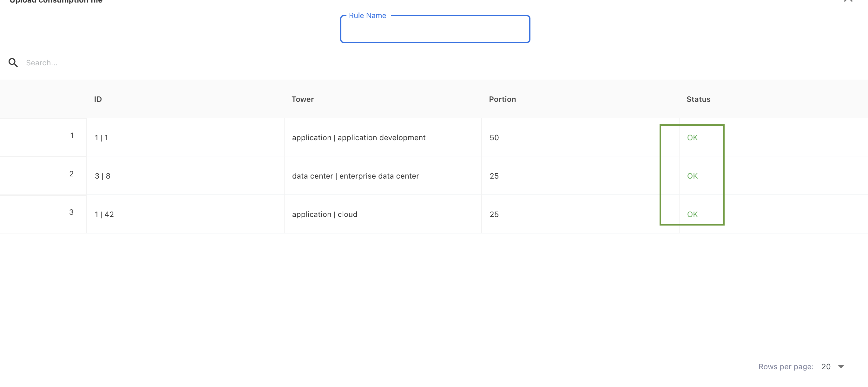
Task: Select ID cell 3 | 8
Action: coord(102,176)
